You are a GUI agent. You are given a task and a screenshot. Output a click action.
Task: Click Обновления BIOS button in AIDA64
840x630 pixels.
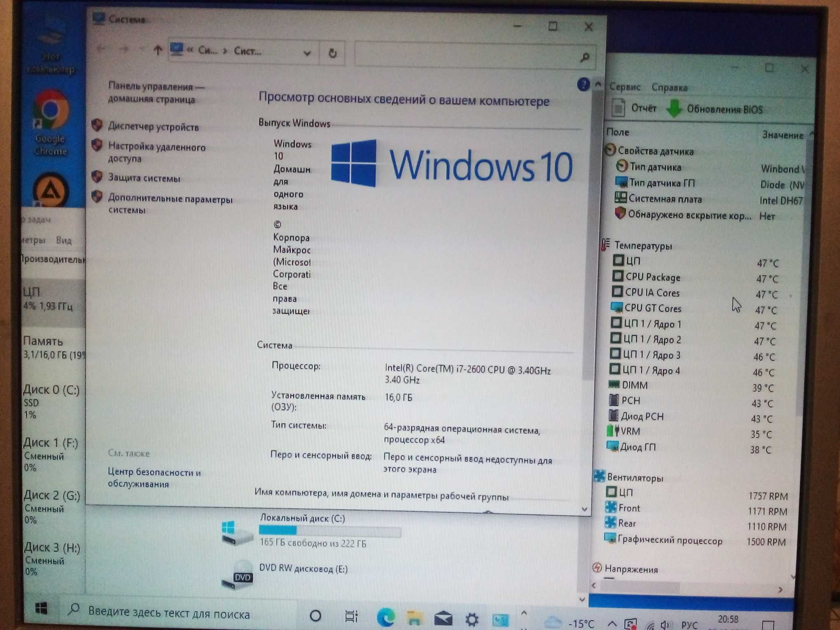(715, 109)
